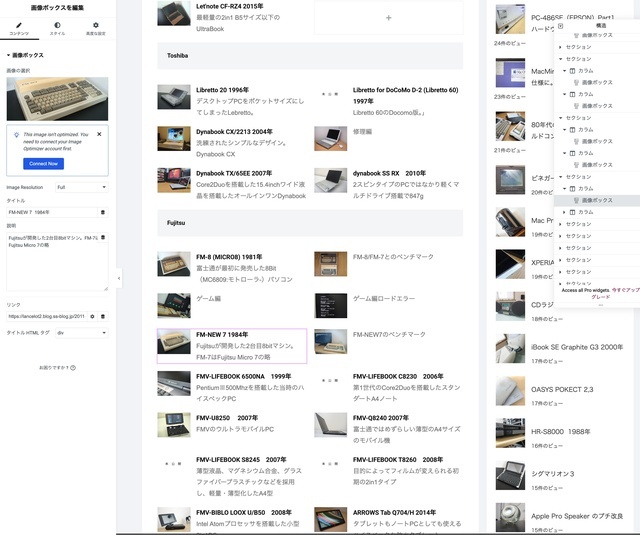The width and height of the screenshot is (640, 535).
Task: Open the 高度な設定 tab
Action: [x=96, y=29]
